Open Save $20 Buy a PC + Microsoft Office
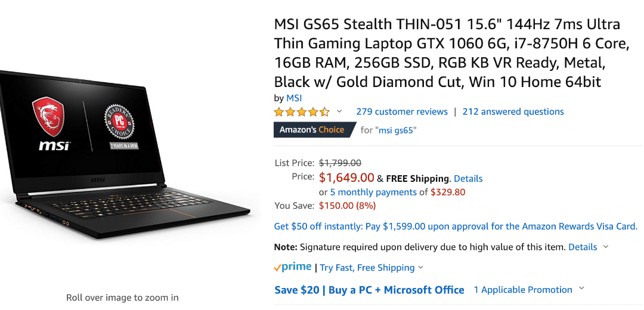644x310 pixels. (369, 290)
